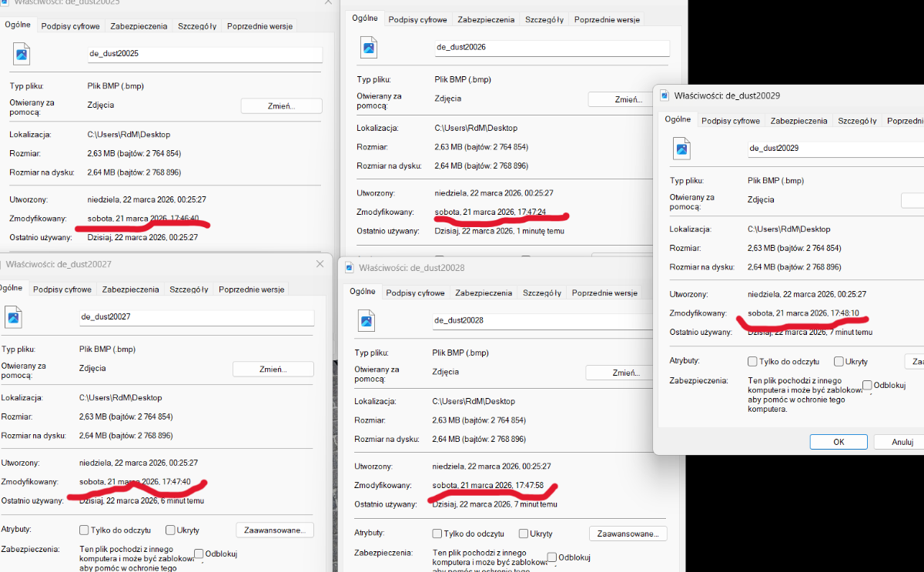Click the de_dust20026 filename text field
Viewport: 924px width, 572px height.
(551, 48)
